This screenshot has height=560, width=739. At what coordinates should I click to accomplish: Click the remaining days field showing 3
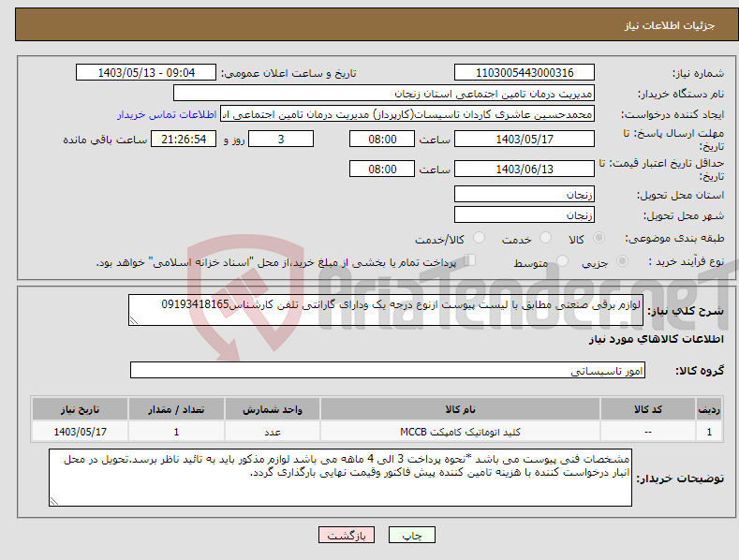281,139
